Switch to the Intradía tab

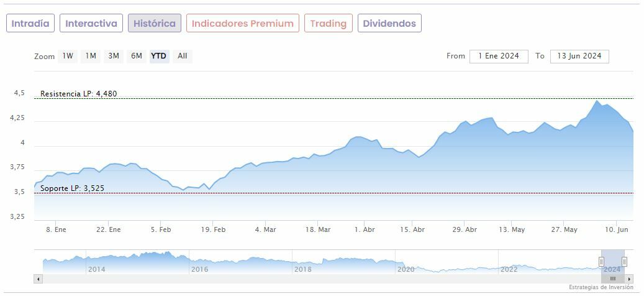30,24
